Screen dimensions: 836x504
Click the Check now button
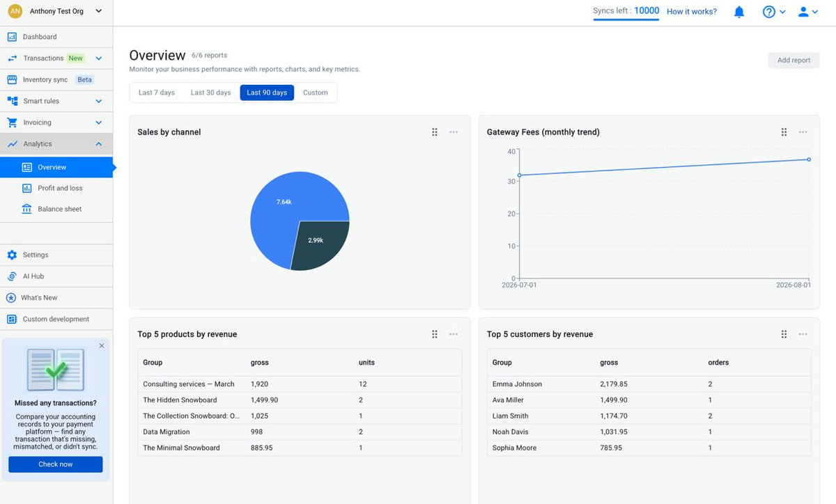tap(56, 464)
